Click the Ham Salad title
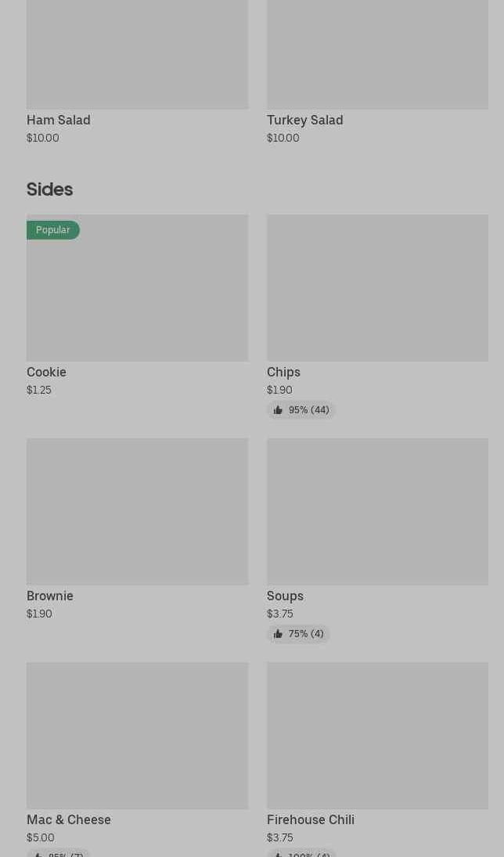Viewport: 504px width, 857px height. coord(59,120)
